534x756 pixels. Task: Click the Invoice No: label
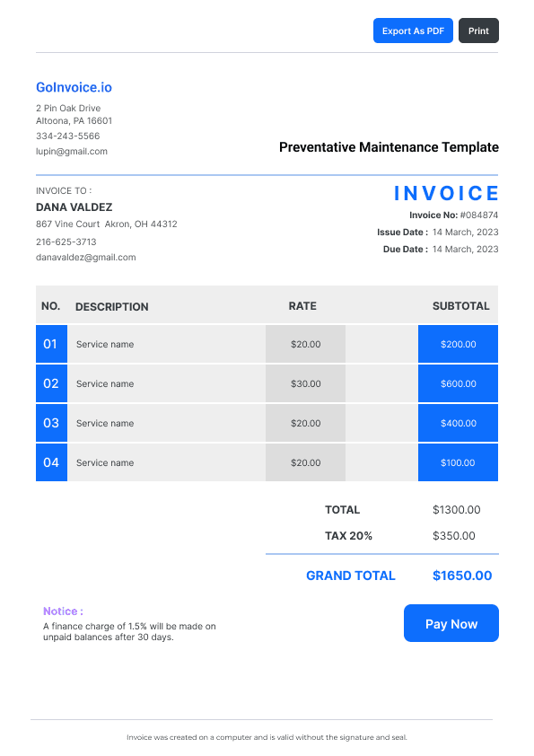pos(433,215)
